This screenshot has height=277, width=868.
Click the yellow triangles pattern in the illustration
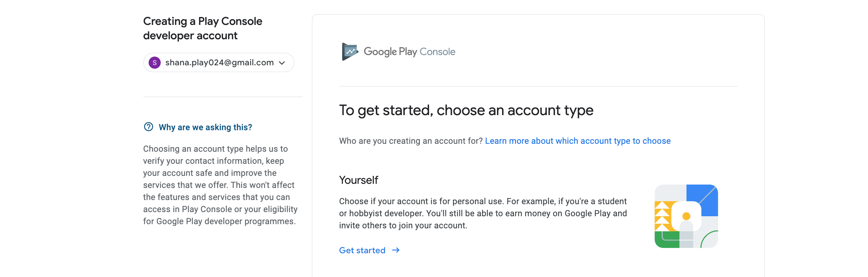click(662, 216)
